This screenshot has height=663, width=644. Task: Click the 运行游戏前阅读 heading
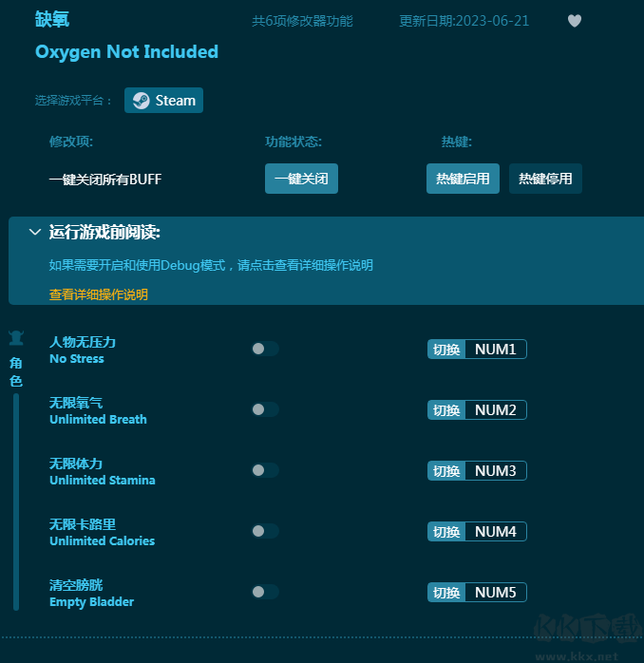[x=104, y=232]
